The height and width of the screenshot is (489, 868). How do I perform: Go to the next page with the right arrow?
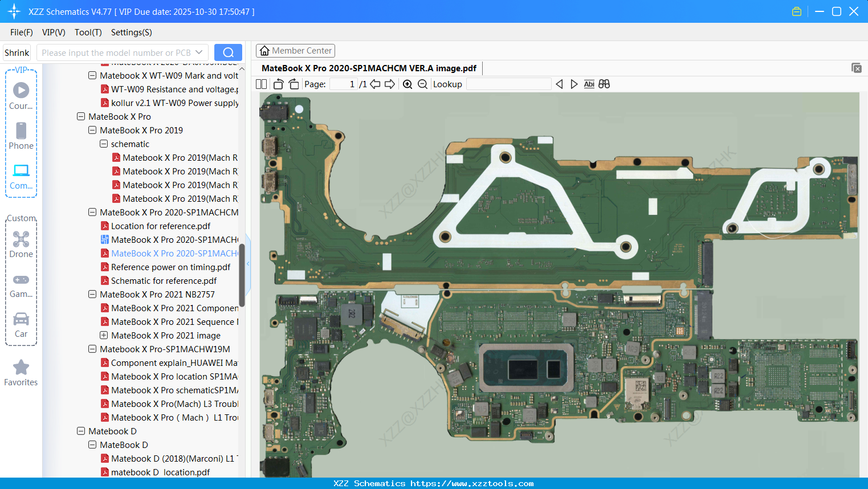click(x=390, y=84)
